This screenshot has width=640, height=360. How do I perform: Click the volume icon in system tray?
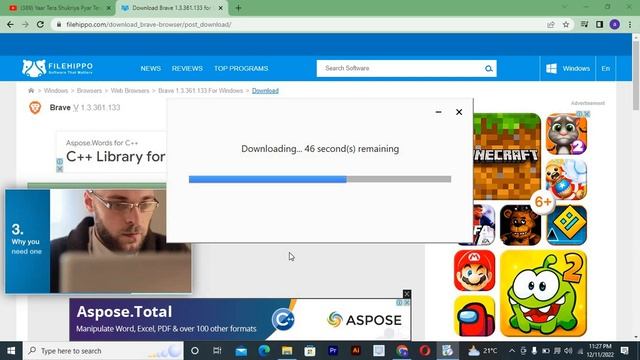click(568, 351)
